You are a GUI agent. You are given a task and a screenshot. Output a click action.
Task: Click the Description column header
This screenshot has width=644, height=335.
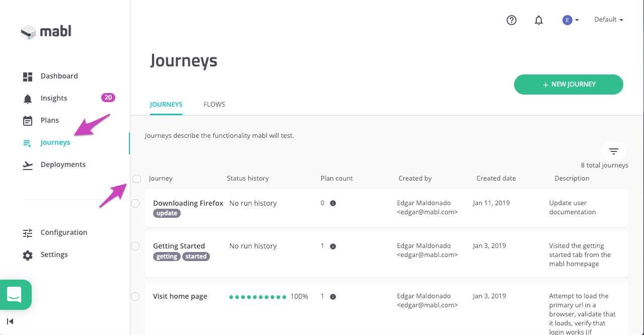572,179
